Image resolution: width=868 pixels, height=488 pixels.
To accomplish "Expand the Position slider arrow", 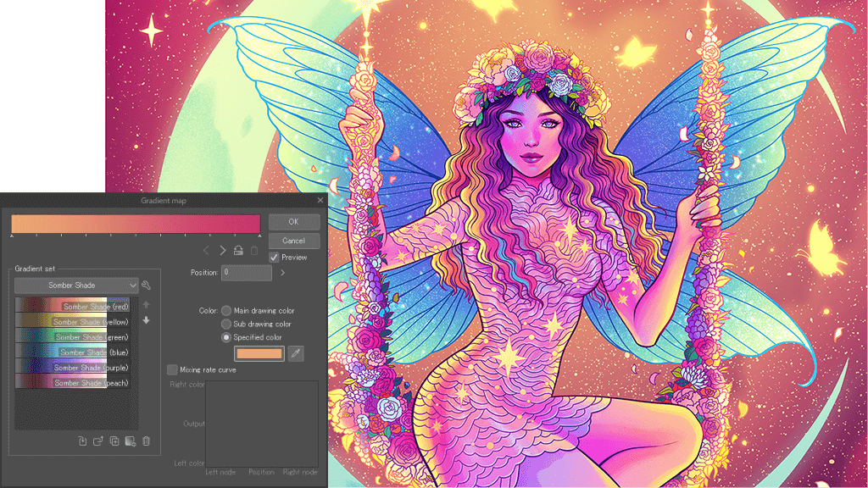I will tap(282, 273).
